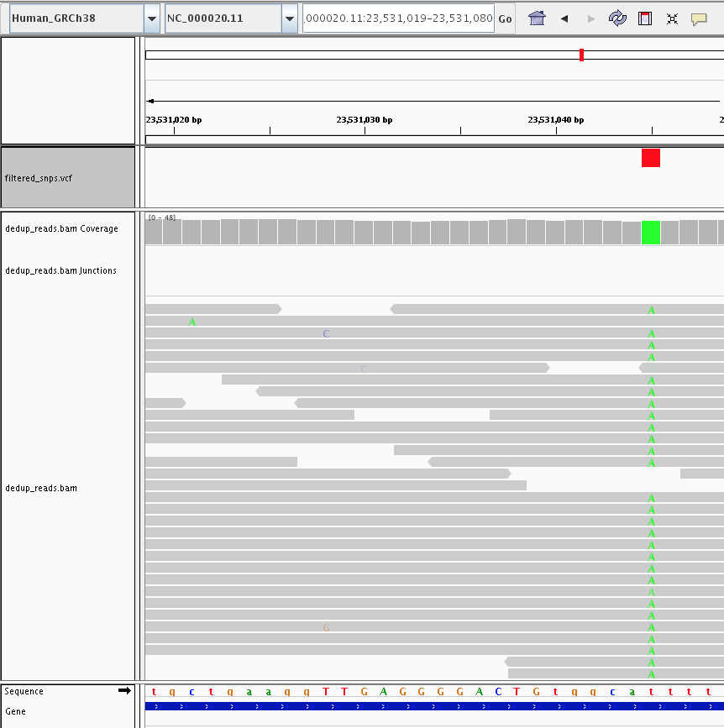Viewport: 724px width, 728px height.
Task: Click the locus coordinates input field
Action: pos(398,18)
